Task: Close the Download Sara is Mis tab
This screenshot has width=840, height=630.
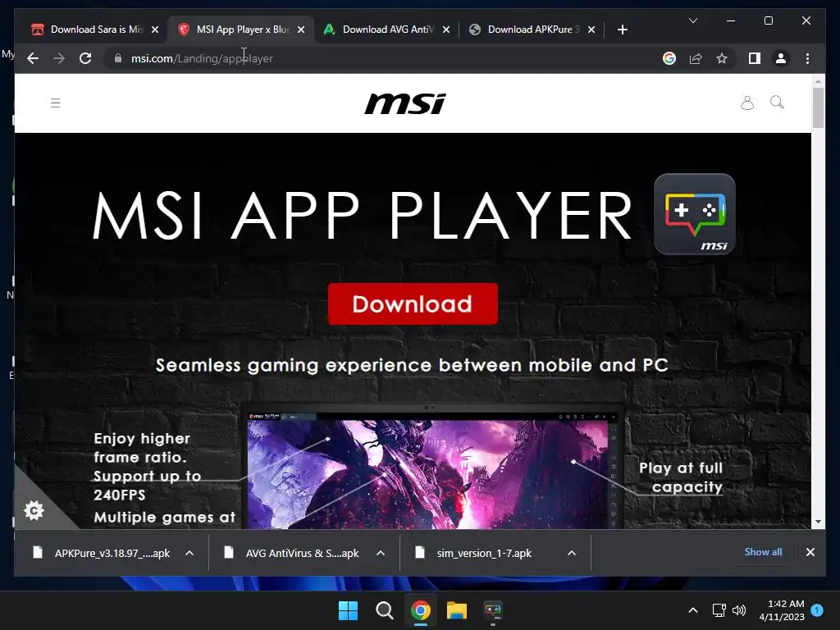Action: click(x=155, y=30)
